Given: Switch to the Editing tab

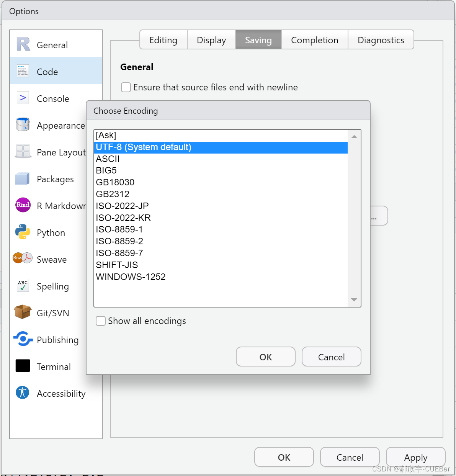Looking at the screenshot, I should (x=163, y=39).
